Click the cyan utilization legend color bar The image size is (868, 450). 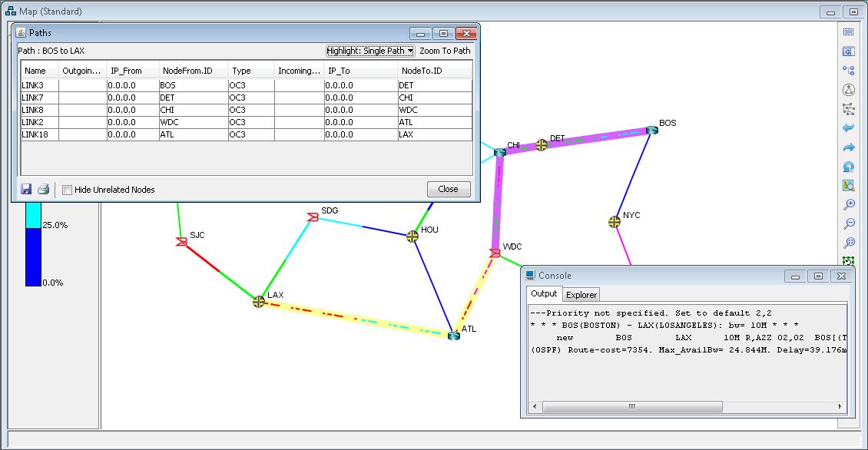click(x=33, y=216)
